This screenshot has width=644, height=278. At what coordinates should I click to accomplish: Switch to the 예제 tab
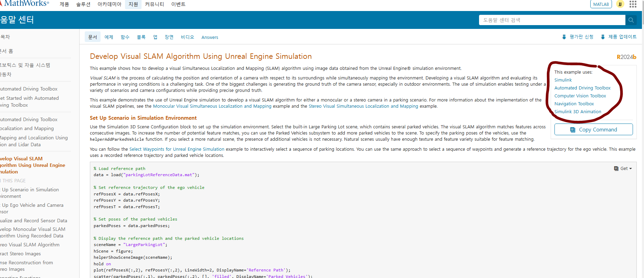pos(109,37)
